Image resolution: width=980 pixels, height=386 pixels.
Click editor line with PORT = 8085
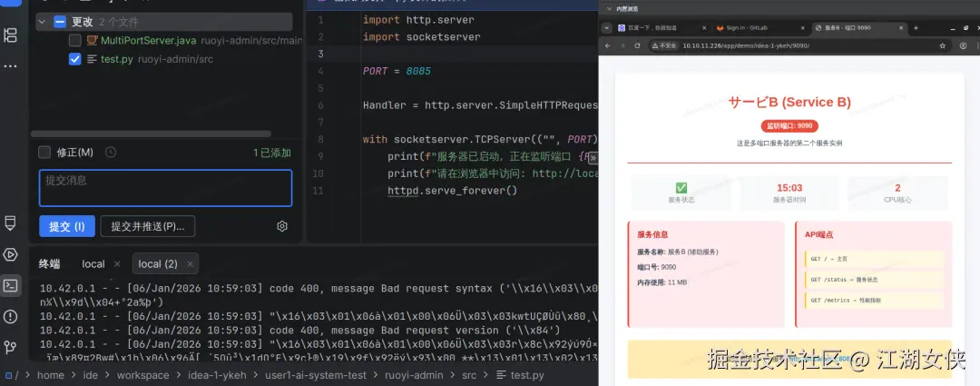tap(397, 72)
